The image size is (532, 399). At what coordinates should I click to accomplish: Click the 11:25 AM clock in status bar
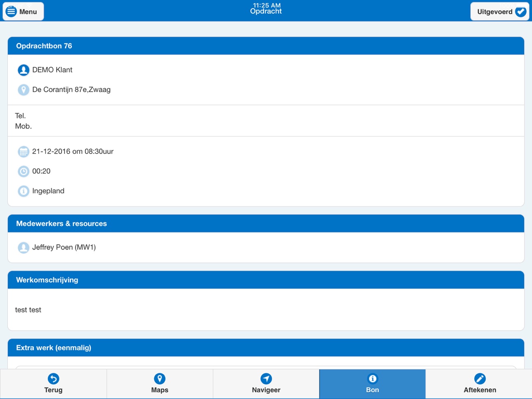(267, 5)
